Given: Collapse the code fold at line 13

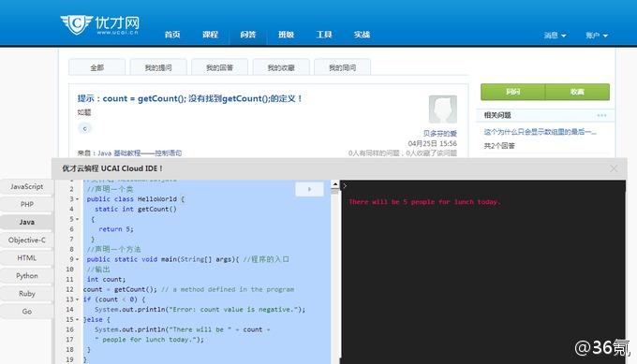Looking at the screenshot, I should pos(77,299).
